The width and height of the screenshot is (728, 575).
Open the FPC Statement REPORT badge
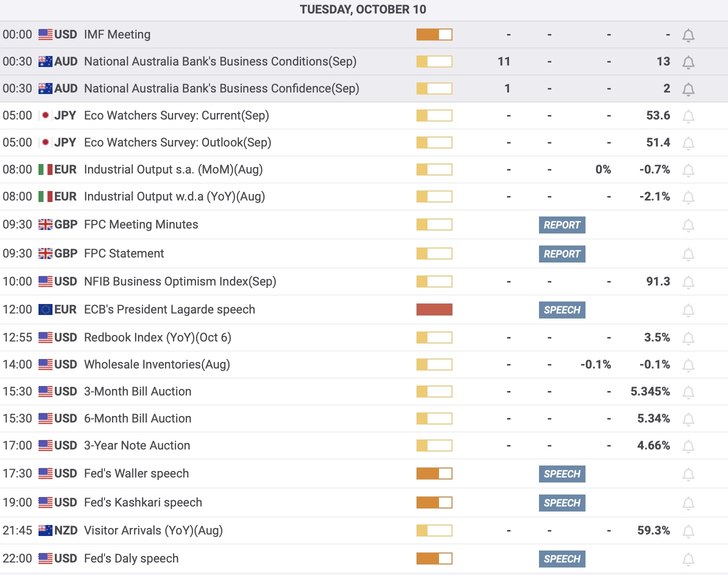(x=561, y=254)
